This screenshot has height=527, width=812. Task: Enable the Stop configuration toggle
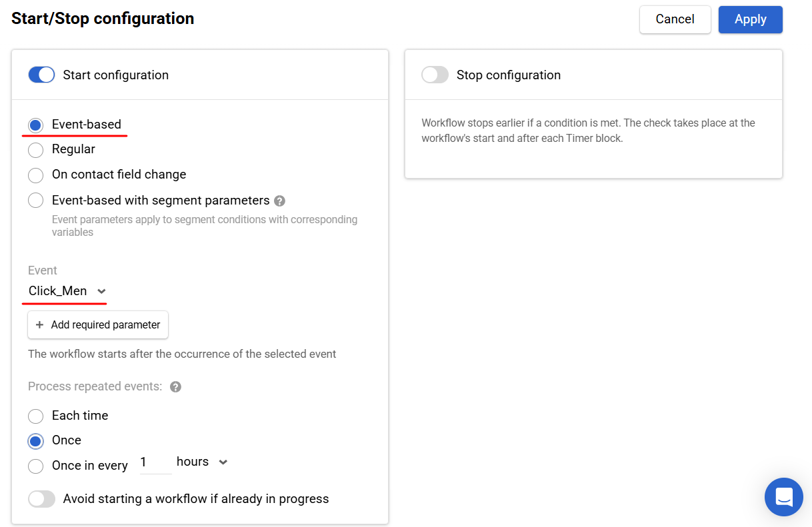click(x=435, y=75)
